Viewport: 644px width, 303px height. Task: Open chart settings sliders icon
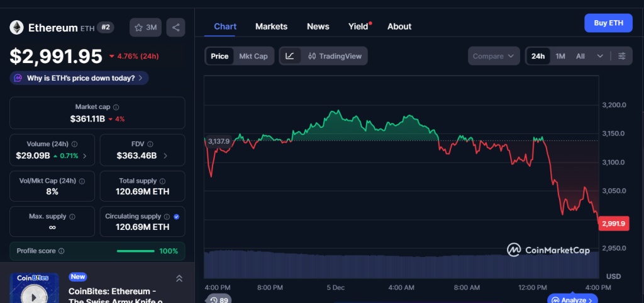tap(622, 56)
